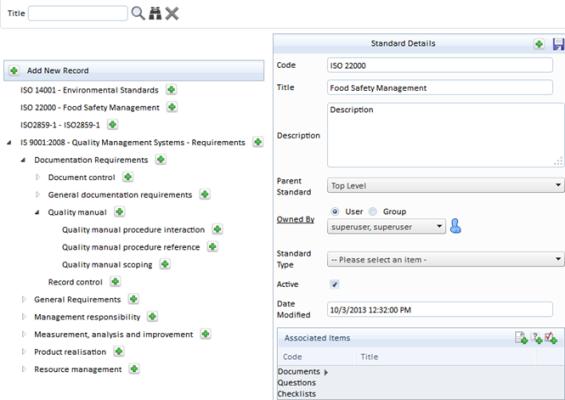Add associated checklist with checkmark-plus icon
Image resolution: width=565 pixels, height=400 pixels.
click(551, 338)
